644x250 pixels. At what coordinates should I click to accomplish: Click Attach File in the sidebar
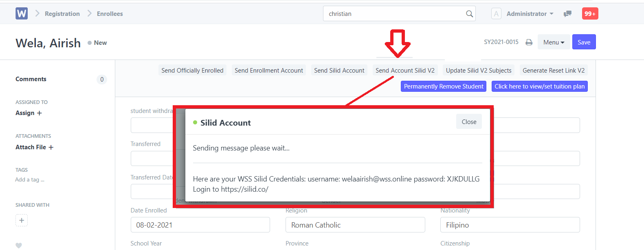click(34, 147)
